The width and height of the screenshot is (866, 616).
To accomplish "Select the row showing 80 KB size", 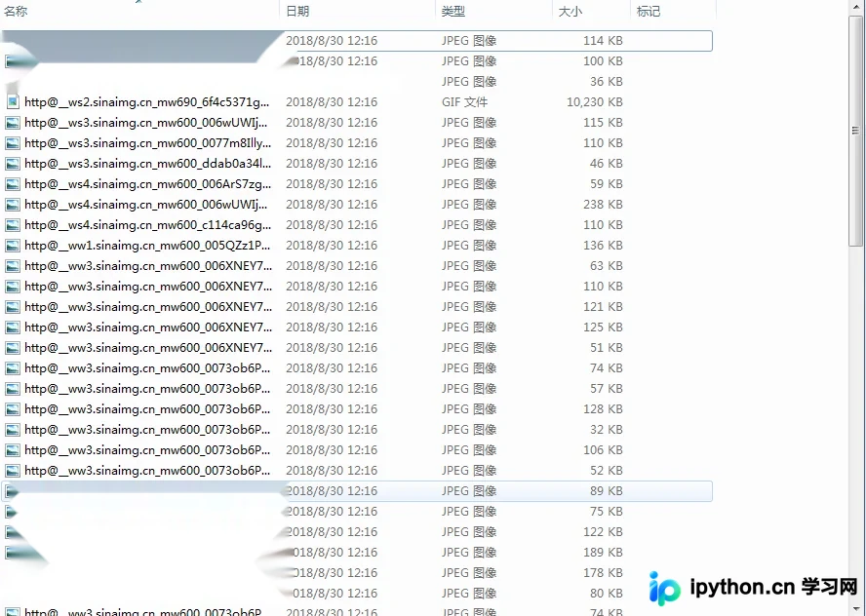I will (x=357, y=593).
